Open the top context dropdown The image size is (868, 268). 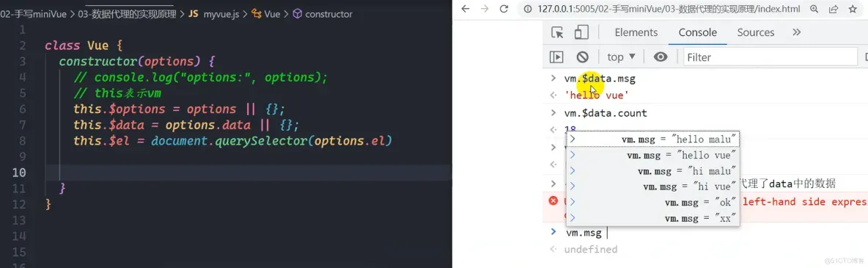pyautogui.click(x=621, y=57)
